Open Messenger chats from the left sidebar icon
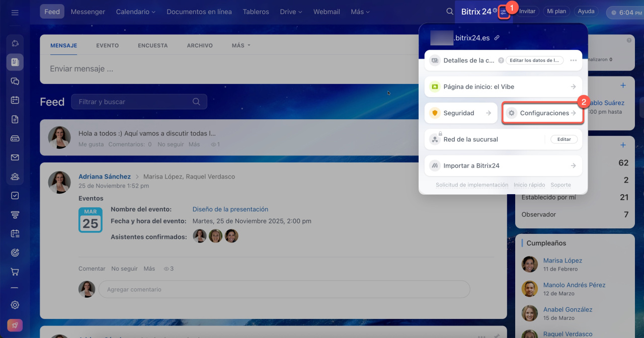 [15, 81]
